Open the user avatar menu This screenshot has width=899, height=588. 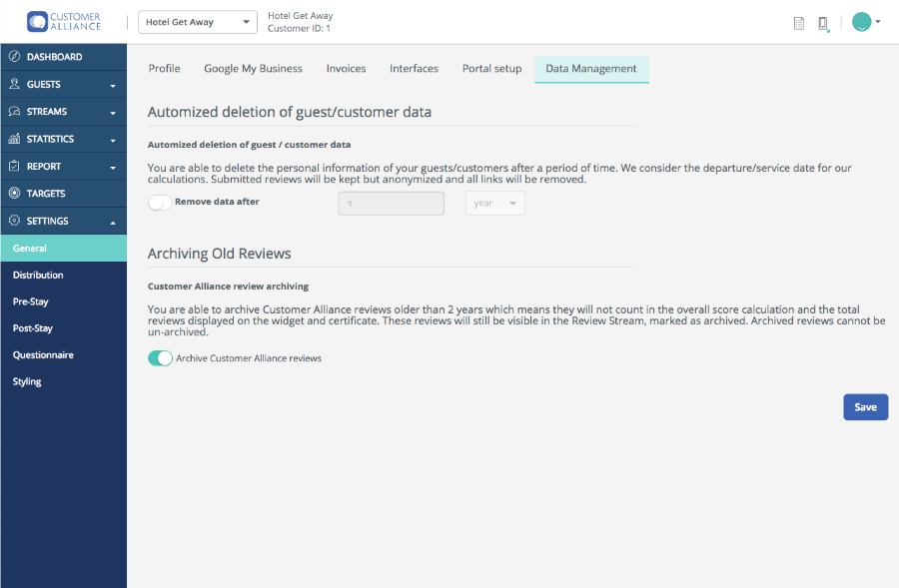pos(866,22)
